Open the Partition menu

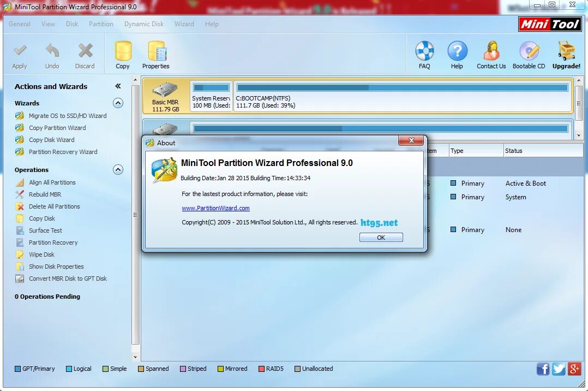point(101,23)
